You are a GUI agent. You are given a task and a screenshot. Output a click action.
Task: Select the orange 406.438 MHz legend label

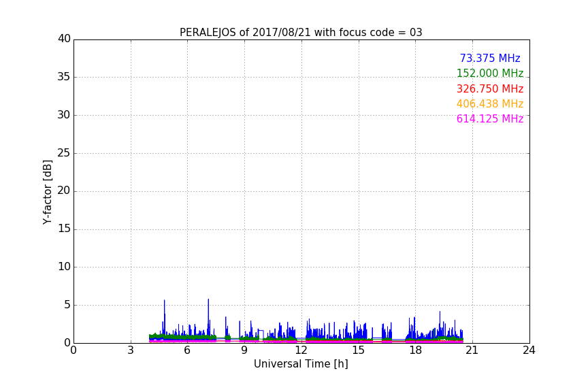490,104
